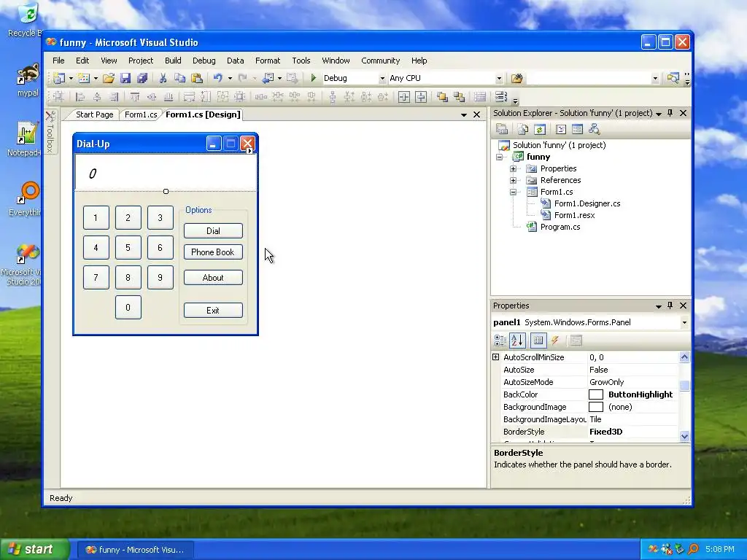This screenshot has width=747, height=560.
Task: Open the Format menu
Action: point(268,61)
